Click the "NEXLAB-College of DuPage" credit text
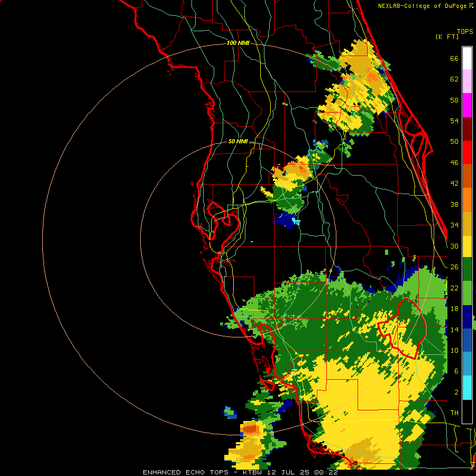This screenshot has height=476, width=476. click(x=423, y=6)
